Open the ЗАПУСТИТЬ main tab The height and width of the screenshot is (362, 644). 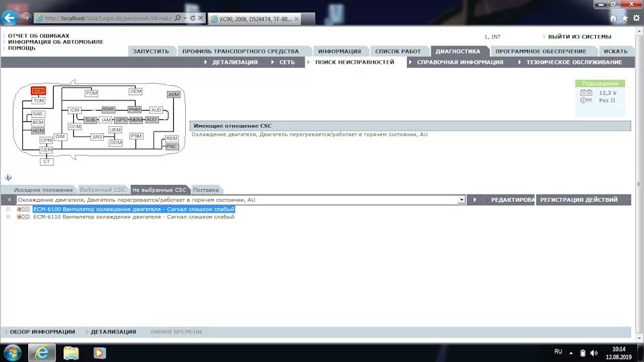pos(151,52)
